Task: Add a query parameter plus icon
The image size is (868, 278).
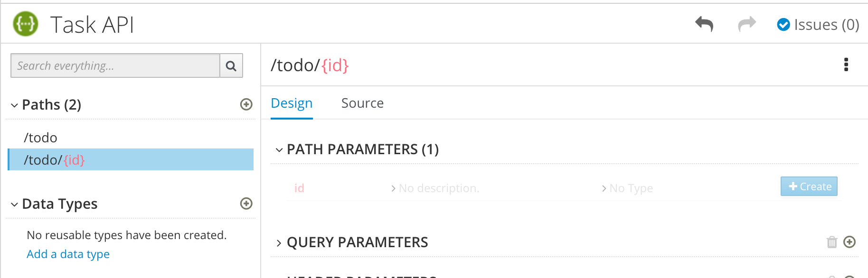Action: pos(849,242)
